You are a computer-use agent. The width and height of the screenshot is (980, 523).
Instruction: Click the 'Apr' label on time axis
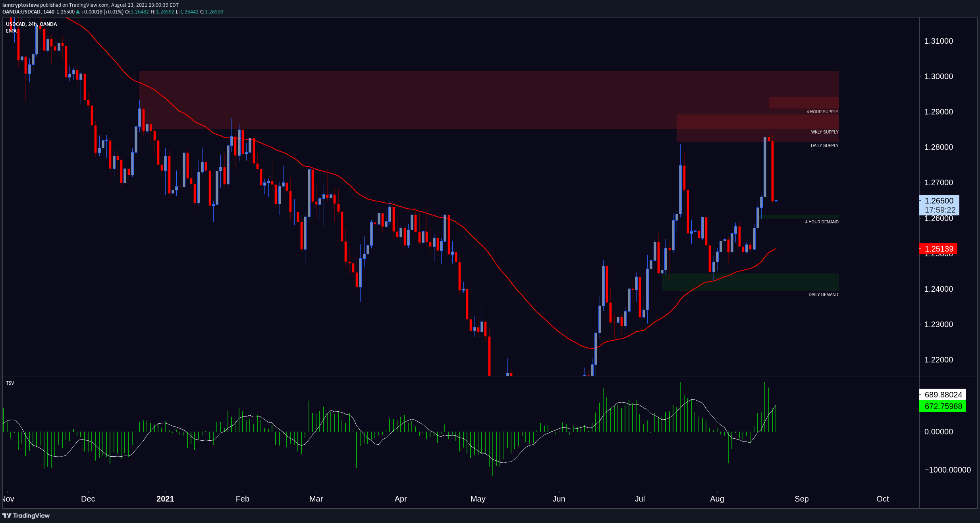point(401,499)
